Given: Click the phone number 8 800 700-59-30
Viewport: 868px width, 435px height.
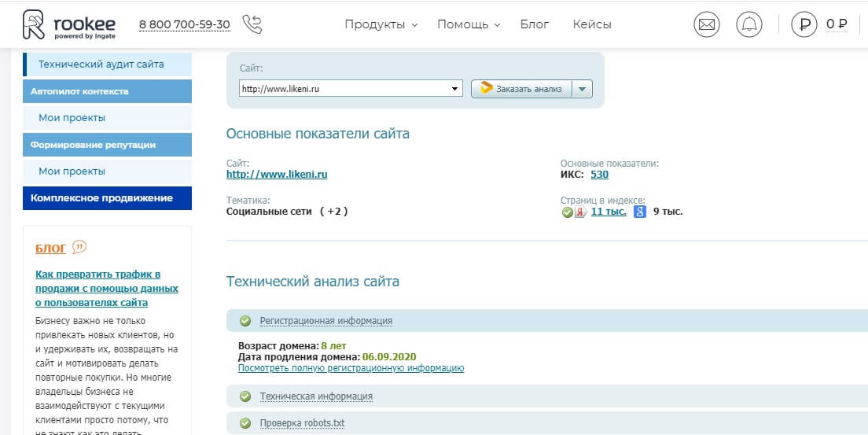Looking at the screenshot, I should [x=184, y=25].
